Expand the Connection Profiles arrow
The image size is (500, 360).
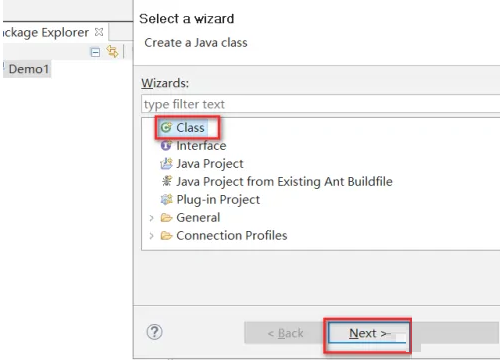151,236
